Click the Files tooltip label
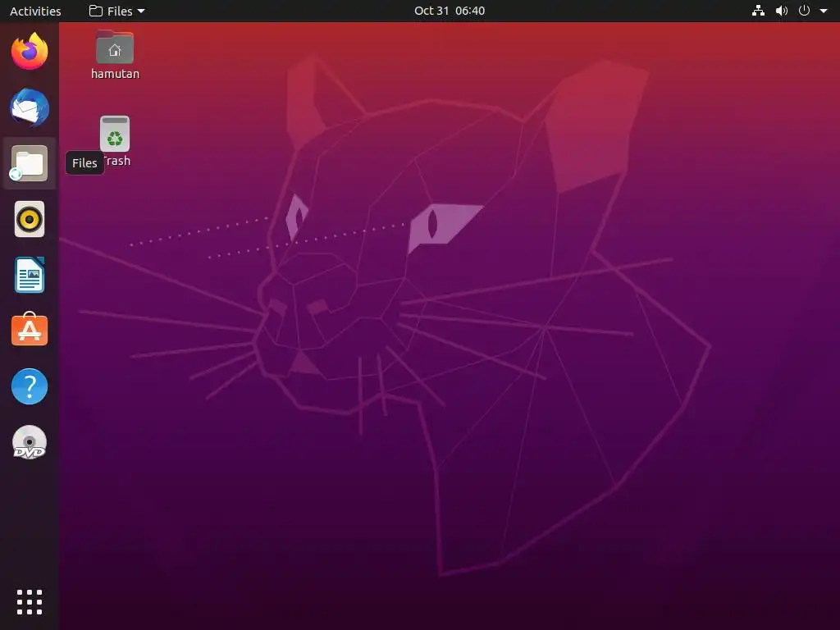This screenshot has width=840, height=630. (x=84, y=163)
